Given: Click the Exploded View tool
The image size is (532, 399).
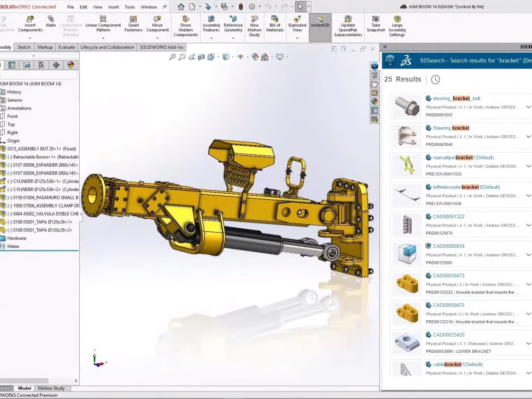Looking at the screenshot, I should pyautogui.click(x=296, y=26).
